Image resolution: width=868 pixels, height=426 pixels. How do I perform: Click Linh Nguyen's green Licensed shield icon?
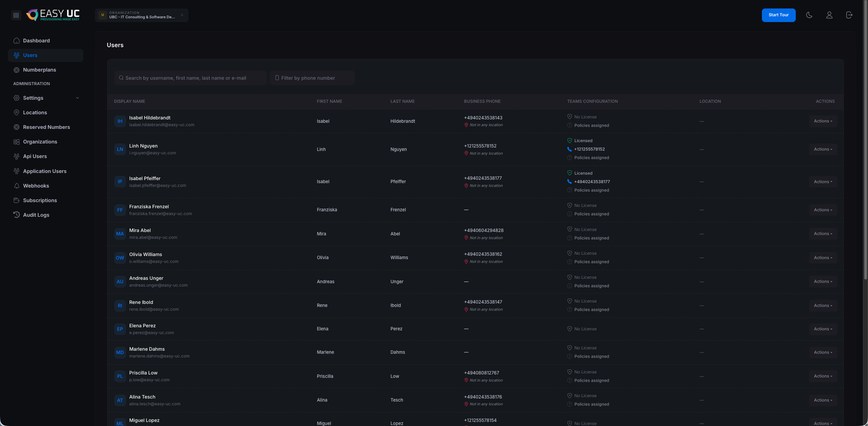point(570,140)
